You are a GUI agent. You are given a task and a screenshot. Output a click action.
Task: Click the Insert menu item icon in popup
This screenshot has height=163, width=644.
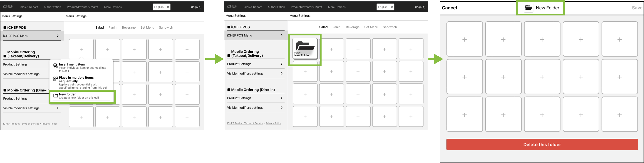(55, 66)
